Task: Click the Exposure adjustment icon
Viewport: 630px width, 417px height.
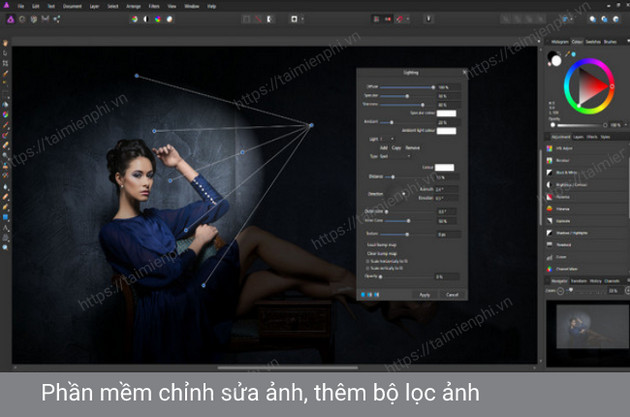Action: coord(549,221)
